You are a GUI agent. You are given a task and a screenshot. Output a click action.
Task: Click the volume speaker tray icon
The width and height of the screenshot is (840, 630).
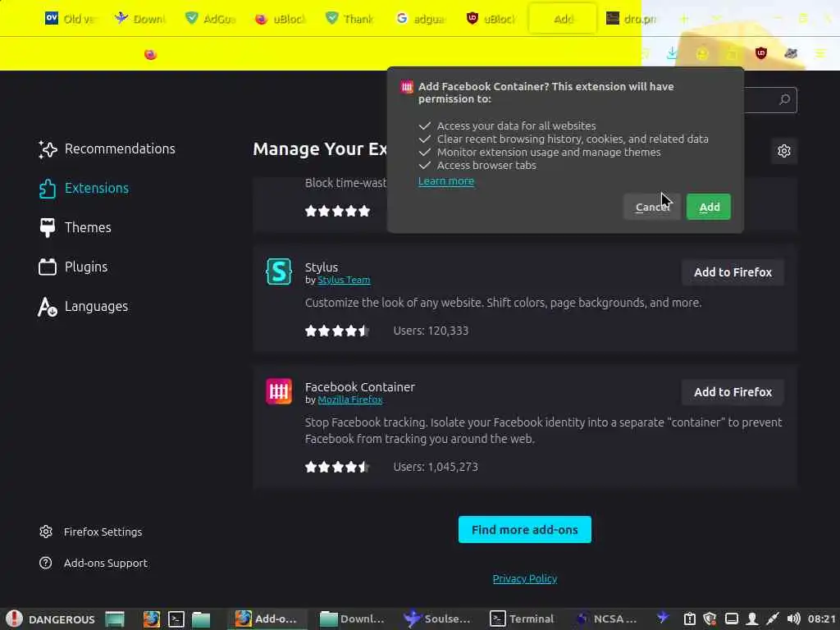(793, 619)
